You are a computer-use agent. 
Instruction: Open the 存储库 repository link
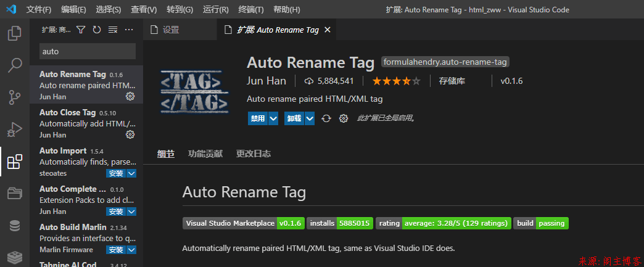tap(452, 81)
